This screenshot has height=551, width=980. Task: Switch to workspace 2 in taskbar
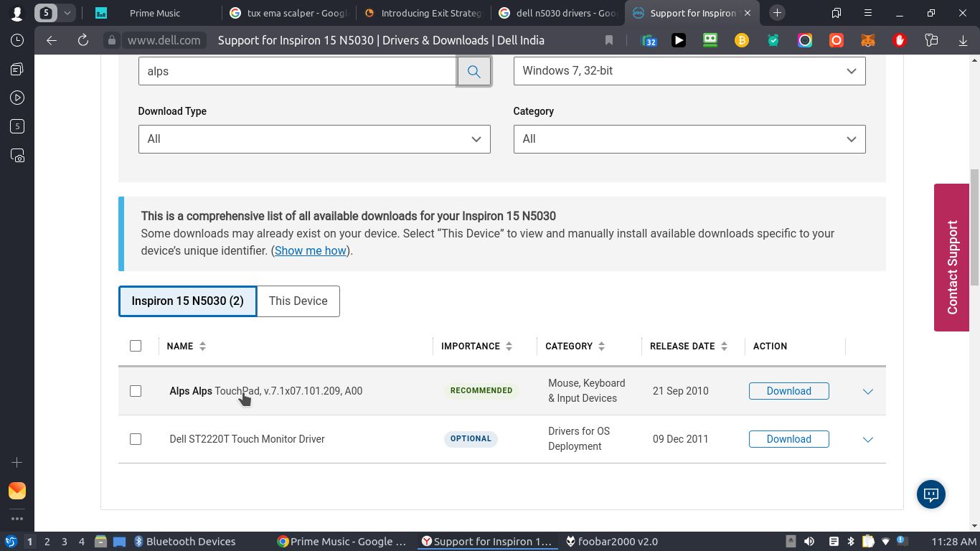[47, 542]
